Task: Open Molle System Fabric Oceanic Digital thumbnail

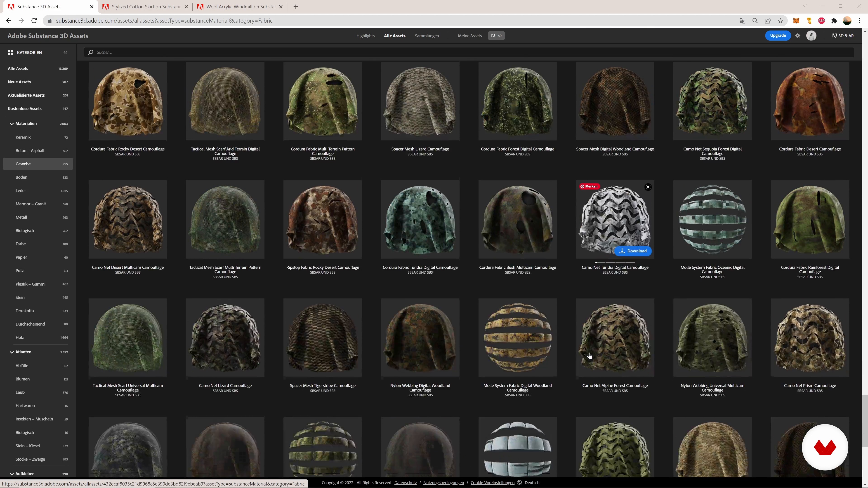Action: (x=712, y=219)
